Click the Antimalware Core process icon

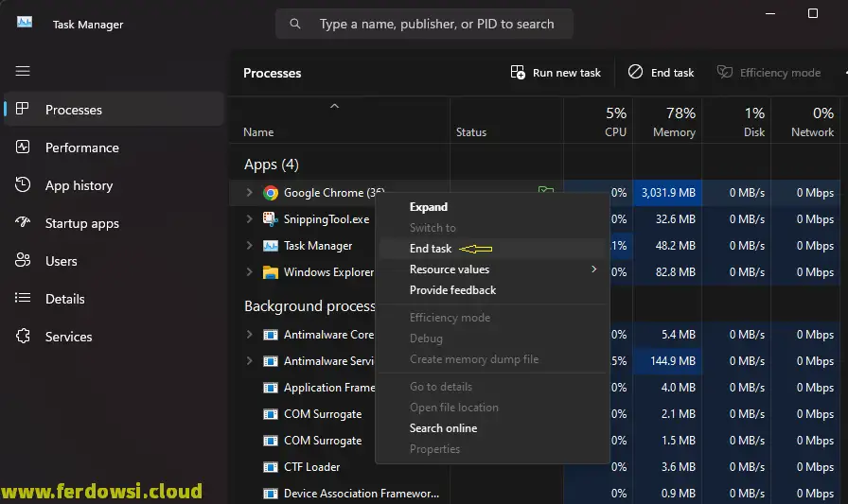(x=271, y=335)
